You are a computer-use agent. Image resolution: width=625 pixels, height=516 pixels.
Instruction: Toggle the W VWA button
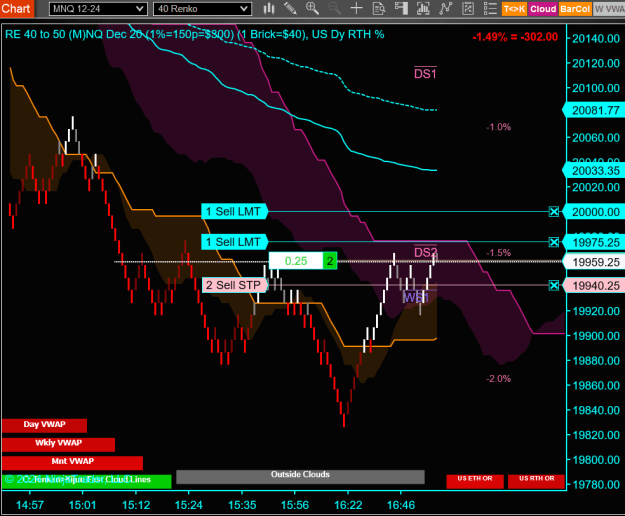(x=609, y=9)
